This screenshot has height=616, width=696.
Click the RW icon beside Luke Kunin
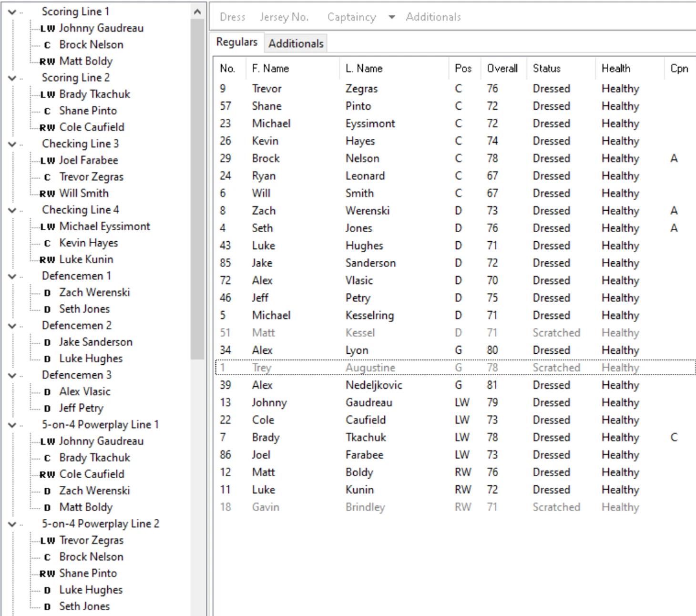(48, 260)
